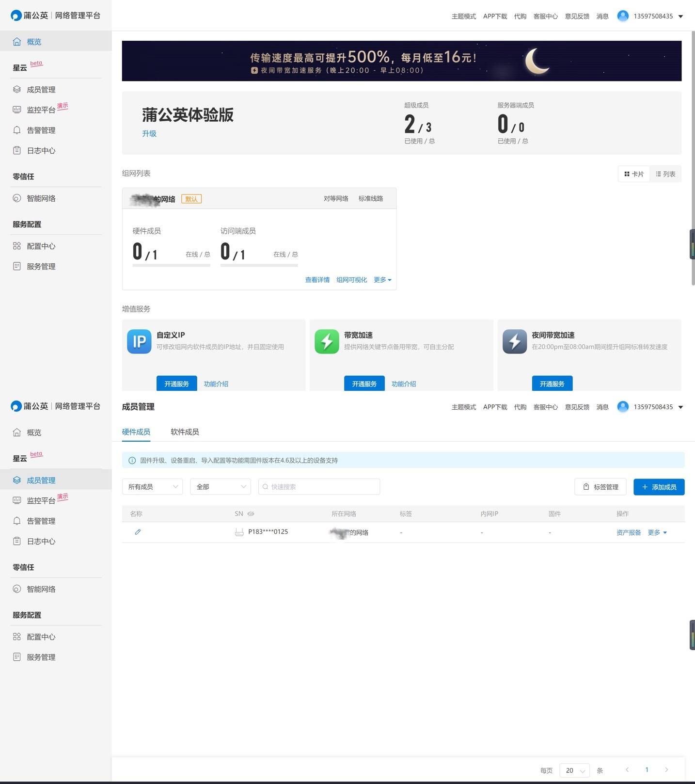695x784 pixels.
Task: Open 功能介绍 for 带宽加速
Action: (x=404, y=384)
